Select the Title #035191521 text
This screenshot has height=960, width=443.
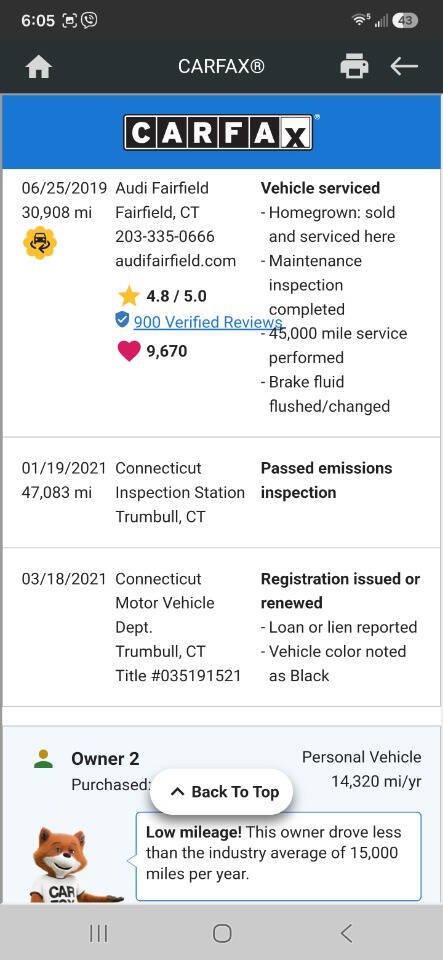[x=178, y=676]
